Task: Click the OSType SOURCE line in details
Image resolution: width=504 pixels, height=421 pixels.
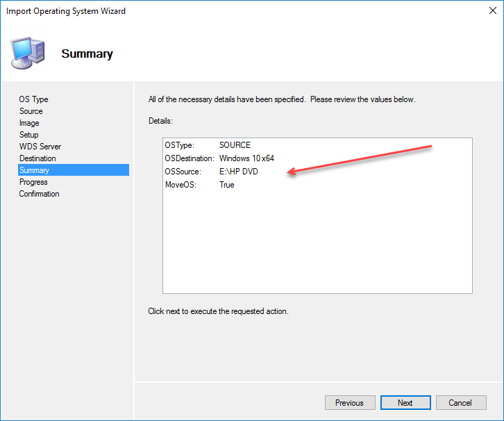Action: tap(208, 145)
